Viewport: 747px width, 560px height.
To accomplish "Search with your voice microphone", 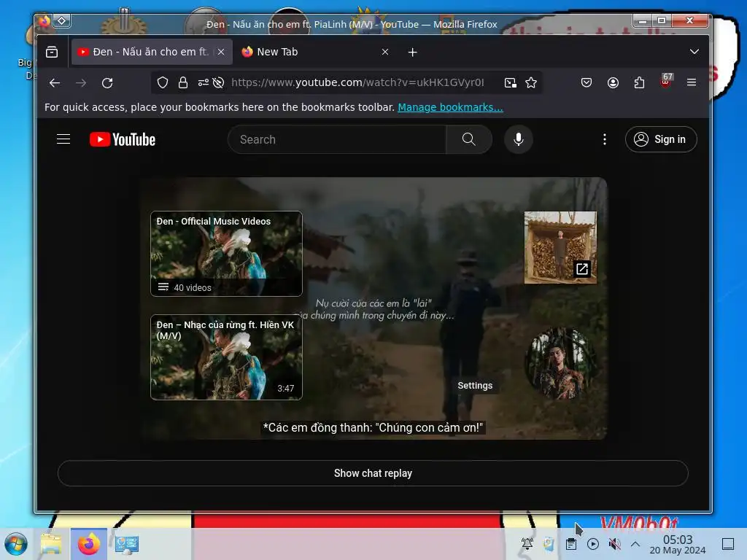I will coord(519,139).
